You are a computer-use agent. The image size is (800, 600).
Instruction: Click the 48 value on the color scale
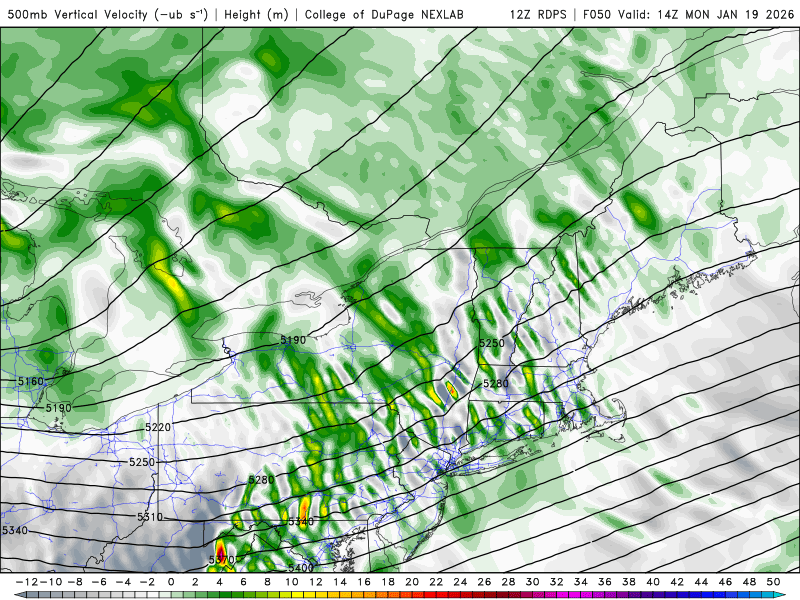click(749, 582)
